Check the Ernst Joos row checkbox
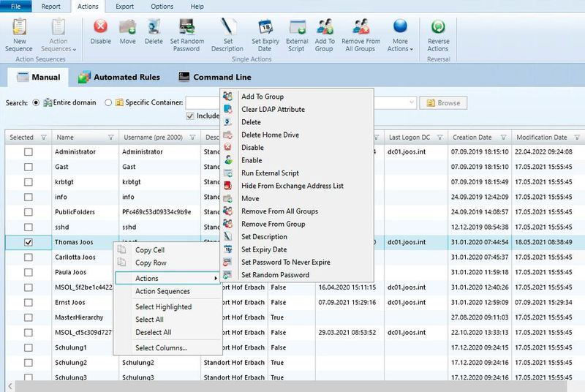This screenshot has height=392, width=585. pos(29,303)
